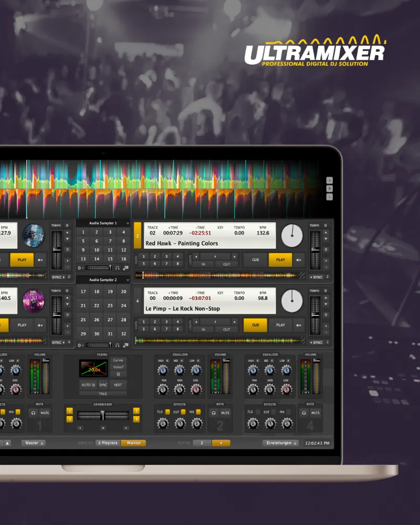Screen dimensions: 420x525
Task: Toggle crossfader assignment button 1
Action: point(70,411)
